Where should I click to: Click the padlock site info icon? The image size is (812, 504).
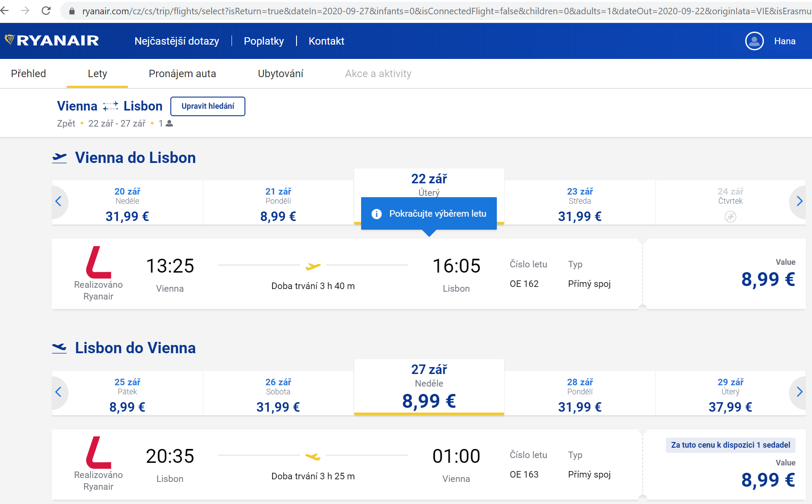pyautogui.click(x=72, y=11)
